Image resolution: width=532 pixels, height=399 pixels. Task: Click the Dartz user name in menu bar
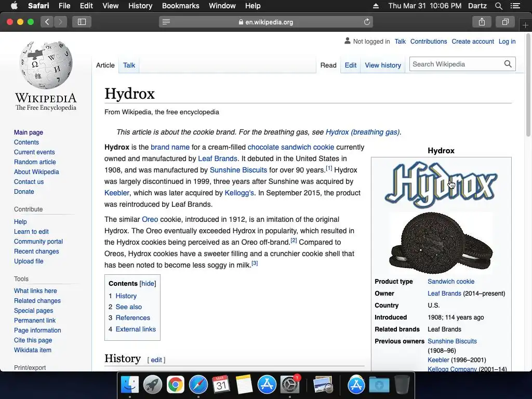[x=477, y=6]
